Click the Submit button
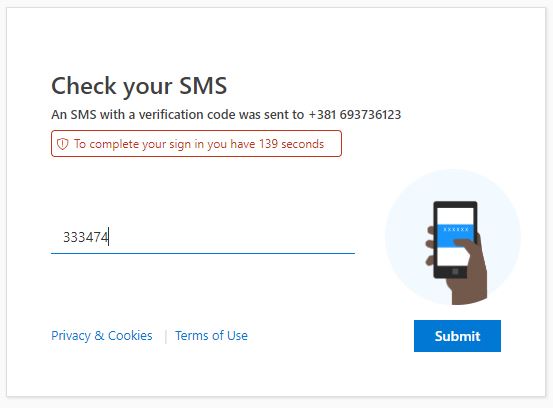Screen dimensions: 553x408 click(457, 336)
